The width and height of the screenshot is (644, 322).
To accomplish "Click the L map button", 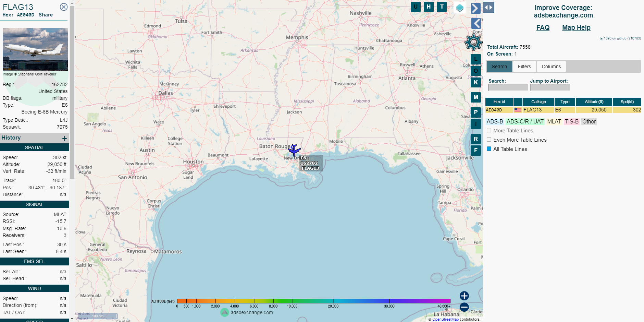I will click(476, 59).
